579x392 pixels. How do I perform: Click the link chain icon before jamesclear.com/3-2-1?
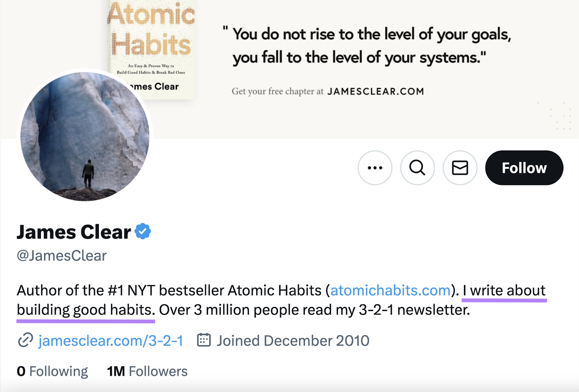point(24,340)
